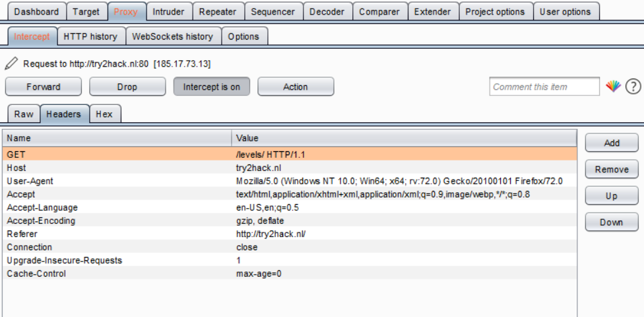The width and height of the screenshot is (644, 317).
Task: Add a new header with Add button
Action: (x=612, y=143)
